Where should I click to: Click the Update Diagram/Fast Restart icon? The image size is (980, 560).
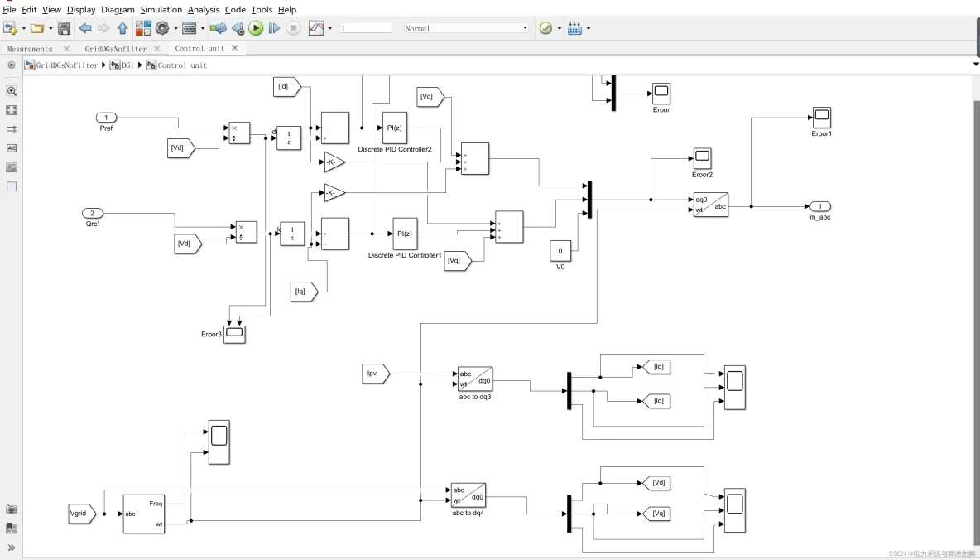pos(219,28)
